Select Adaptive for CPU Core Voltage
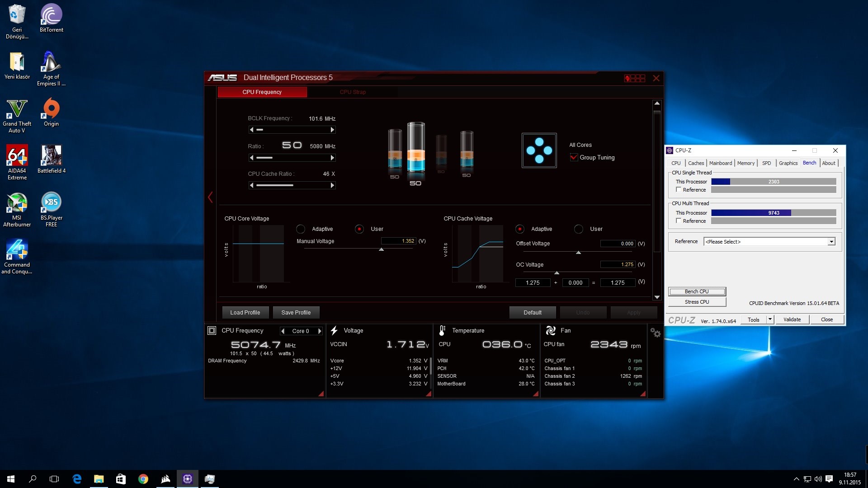The image size is (868, 488). coord(301,229)
